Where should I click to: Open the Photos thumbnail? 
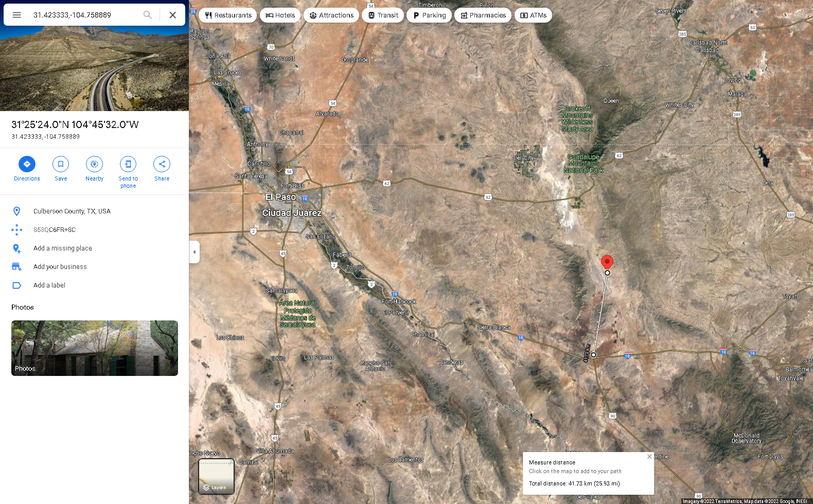[x=95, y=348]
